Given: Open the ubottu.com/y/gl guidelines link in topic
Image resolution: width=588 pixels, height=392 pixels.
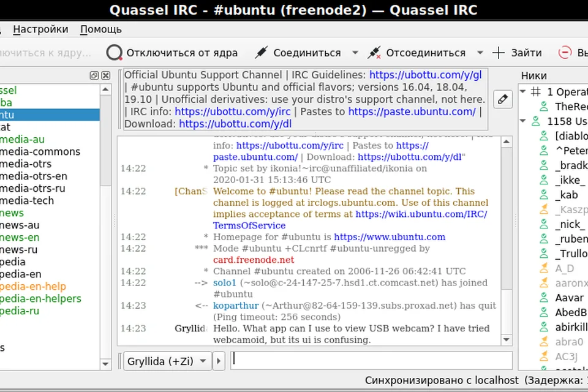Looking at the screenshot, I should [425, 75].
